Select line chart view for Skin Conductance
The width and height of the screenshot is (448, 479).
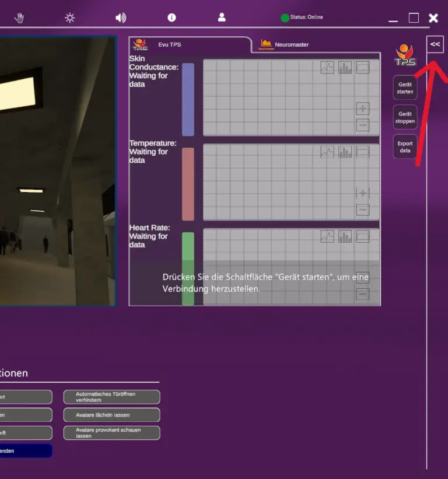point(327,68)
